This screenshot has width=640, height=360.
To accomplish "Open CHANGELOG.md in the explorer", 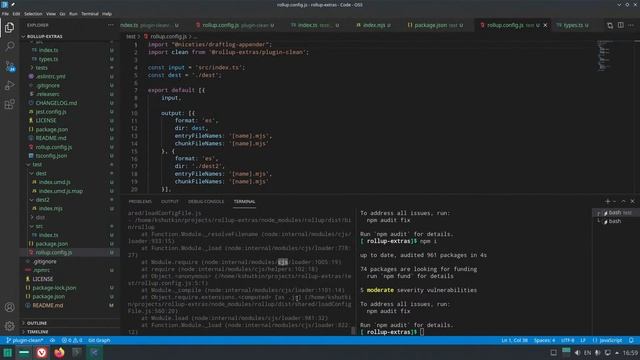I will click(56, 103).
